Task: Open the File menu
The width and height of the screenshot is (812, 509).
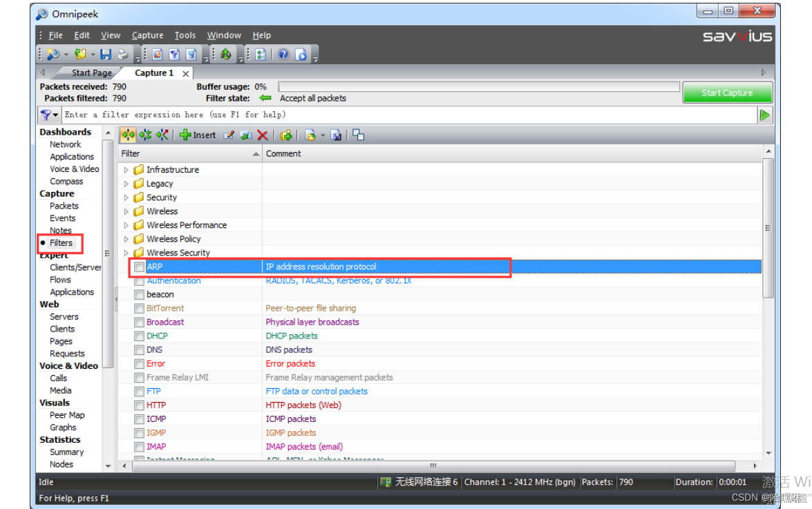Action: 55,35
